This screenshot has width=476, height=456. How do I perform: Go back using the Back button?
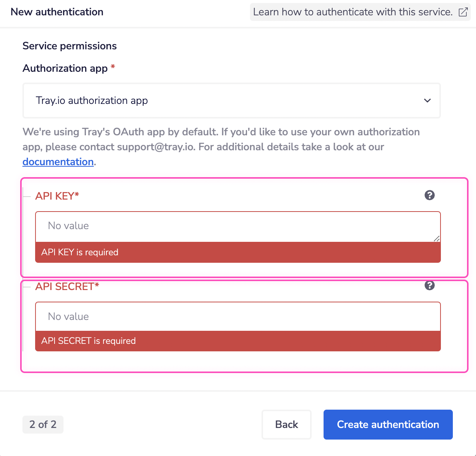tap(286, 424)
